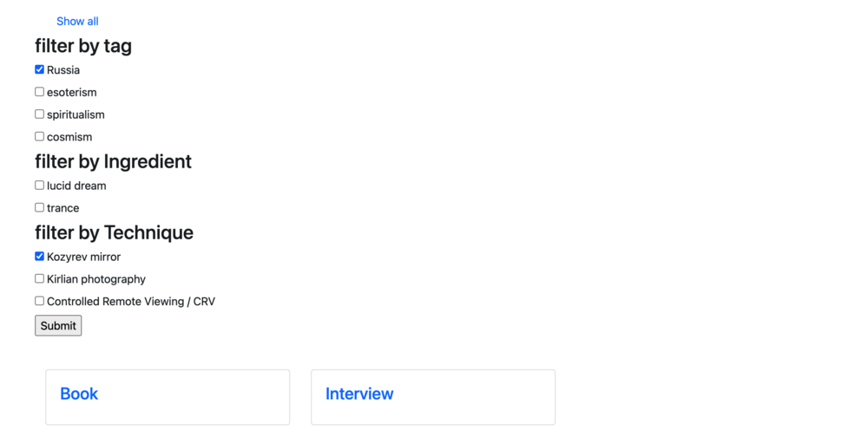Screen dimensions: 868x444
Task: Check the cosmism tag checkbox
Action: tap(39, 137)
